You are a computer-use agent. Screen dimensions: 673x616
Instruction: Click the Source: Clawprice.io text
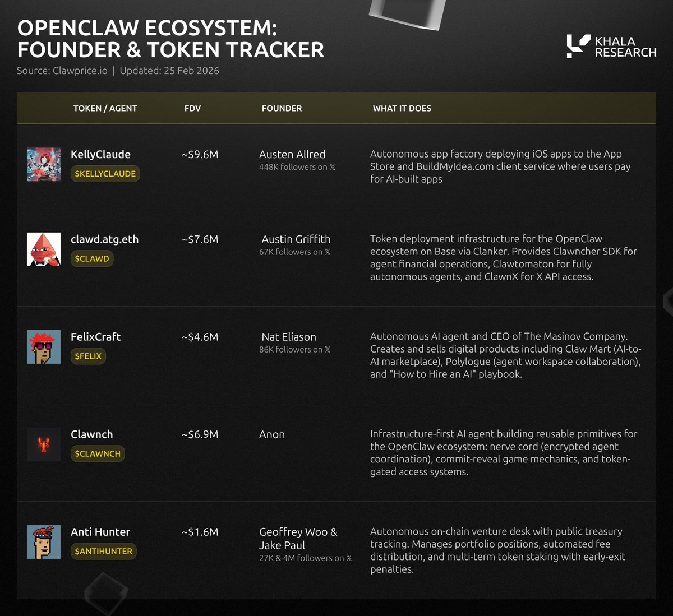[x=62, y=71]
